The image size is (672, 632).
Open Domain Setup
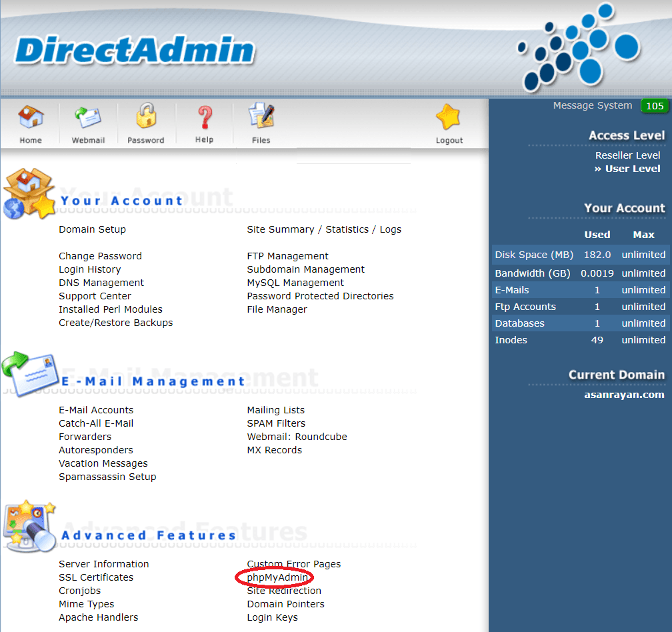click(x=92, y=229)
